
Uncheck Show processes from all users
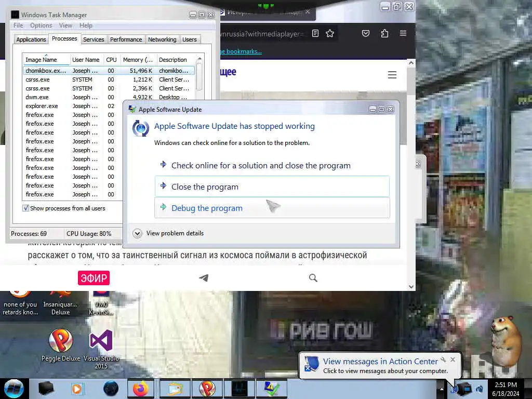coord(26,208)
